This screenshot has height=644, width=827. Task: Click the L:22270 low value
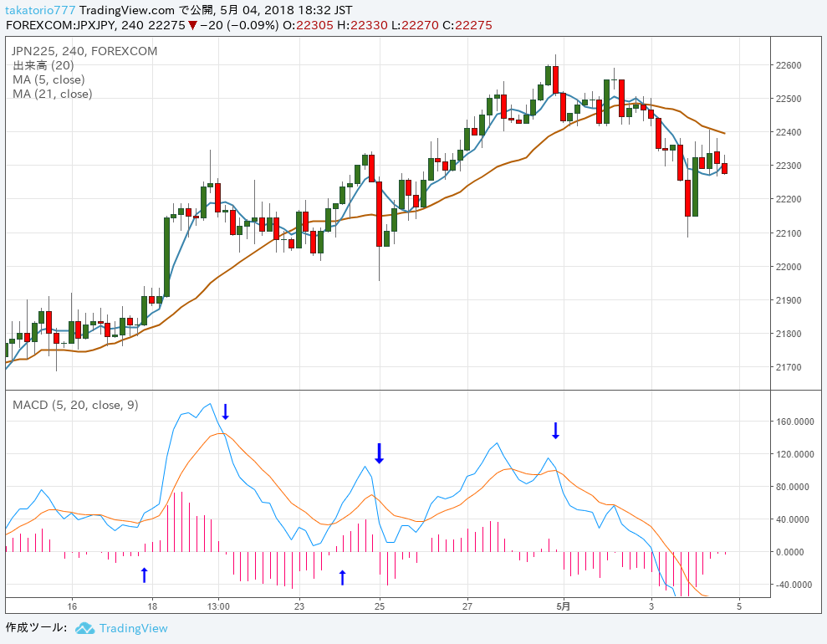[415, 25]
